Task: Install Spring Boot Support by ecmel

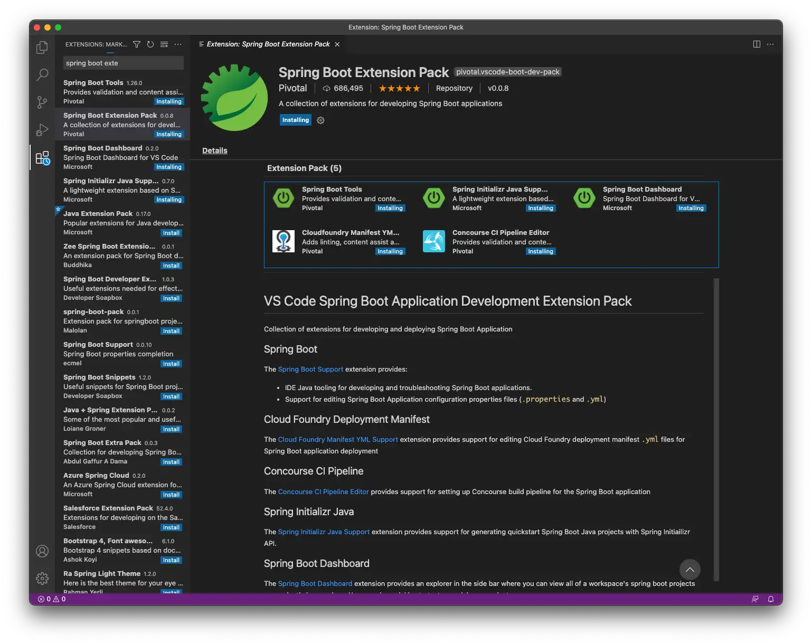Action: coord(171,364)
